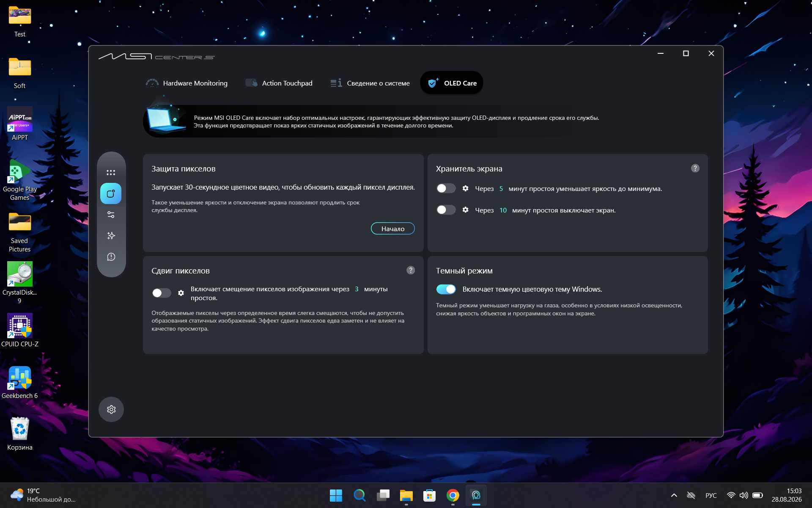Open Task View on the taskbar
812x508 pixels.
pyautogui.click(x=383, y=495)
